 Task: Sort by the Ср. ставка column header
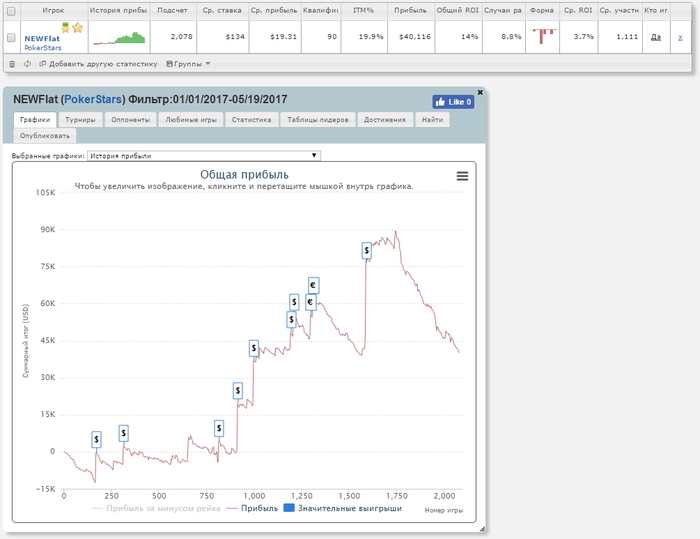pos(222,10)
